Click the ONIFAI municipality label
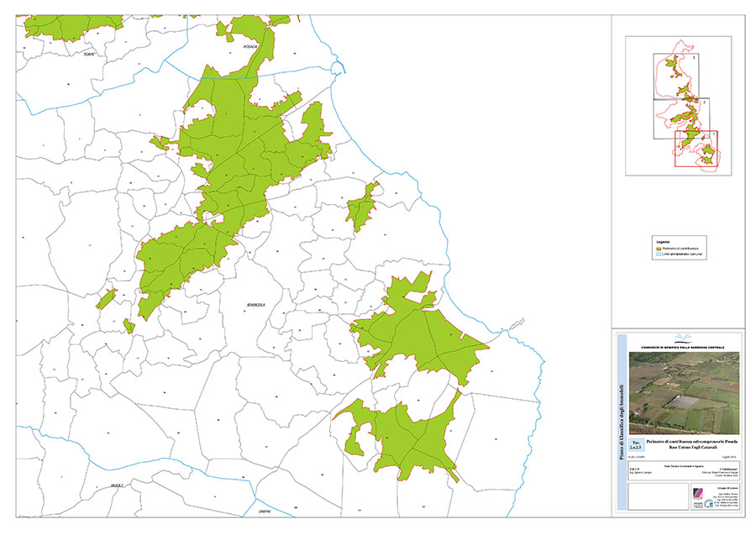 (265, 511)
